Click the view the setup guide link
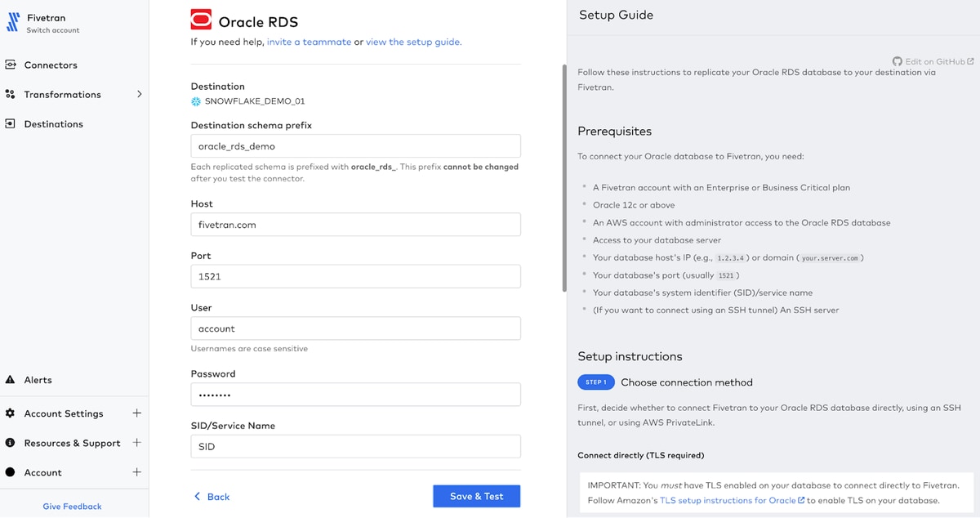The image size is (980, 518). (413, 42)
